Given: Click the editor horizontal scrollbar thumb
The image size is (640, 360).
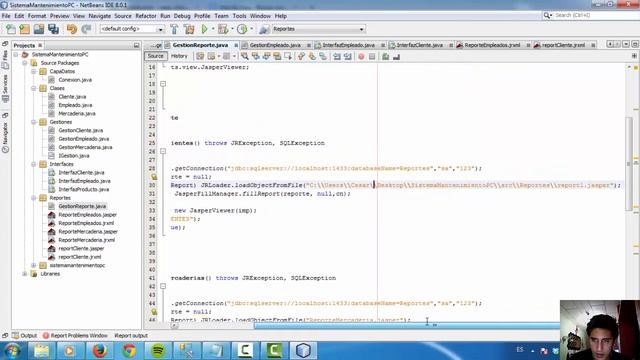Looking at the screenshot, I should click(x=407, y=325).
